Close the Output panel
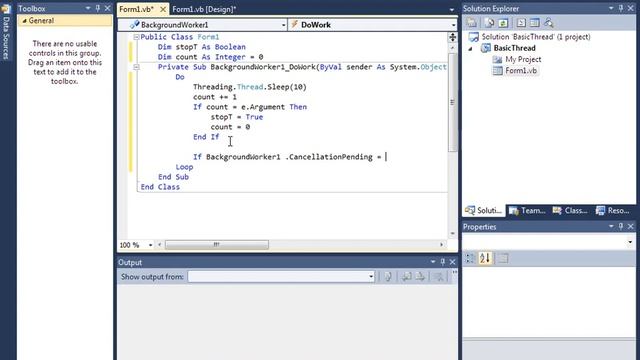Viewport: 640px width, 360px height. (x=452, y=262)
